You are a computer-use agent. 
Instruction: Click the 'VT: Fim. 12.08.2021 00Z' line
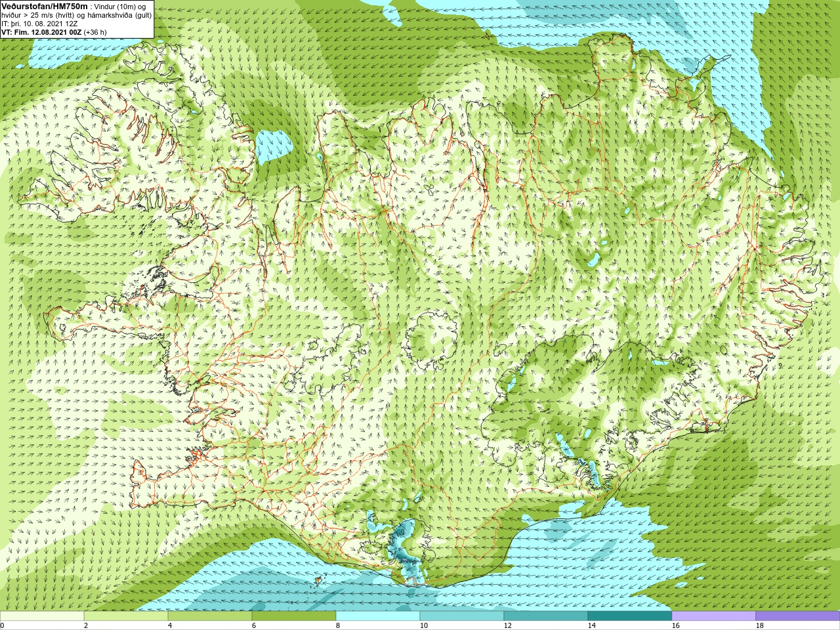(x=41, y=31)
